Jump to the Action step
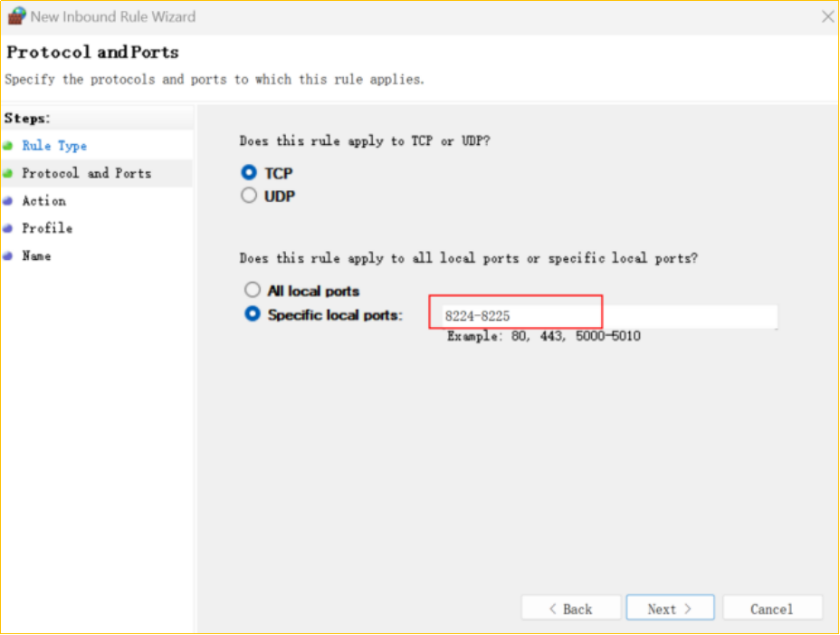This screenshot has width=840, height=635. 43,201
